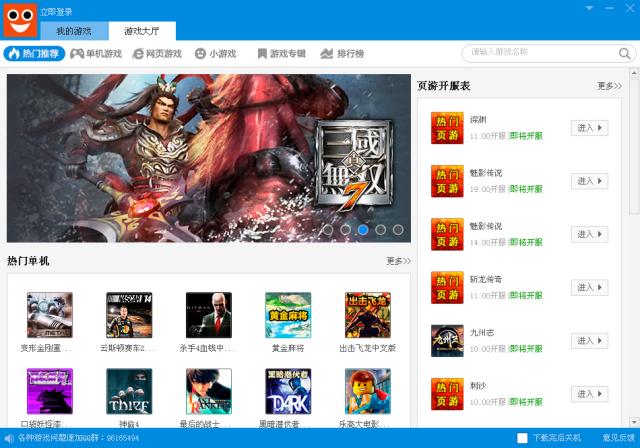
Task: Open the 网页游戏 section
Action: tap(157, 53)
